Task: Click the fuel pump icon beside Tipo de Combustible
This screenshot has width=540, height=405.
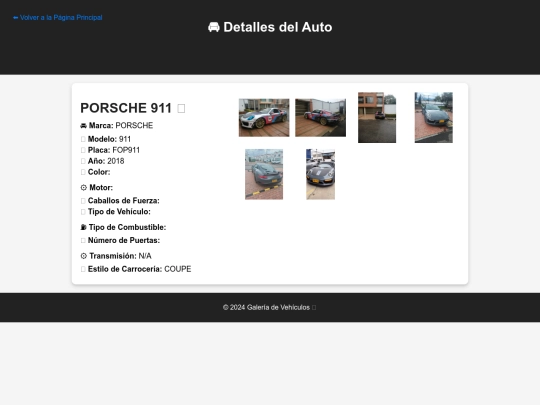Action: [x=83, y=227]
